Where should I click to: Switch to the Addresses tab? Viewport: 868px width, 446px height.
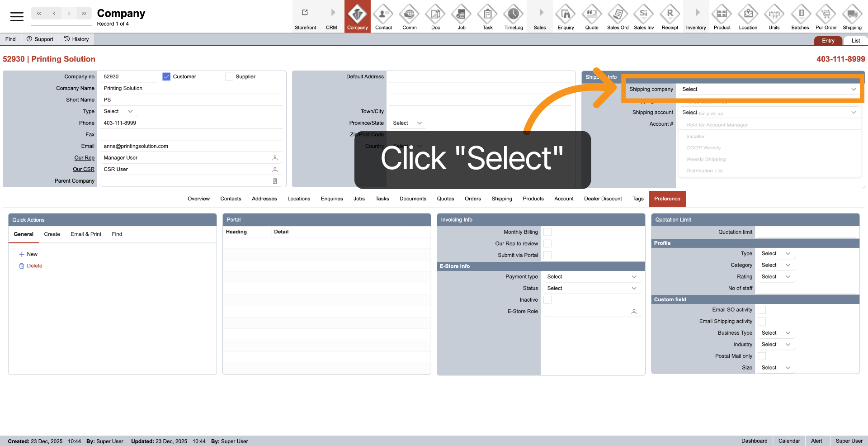[x=264, y=199]
